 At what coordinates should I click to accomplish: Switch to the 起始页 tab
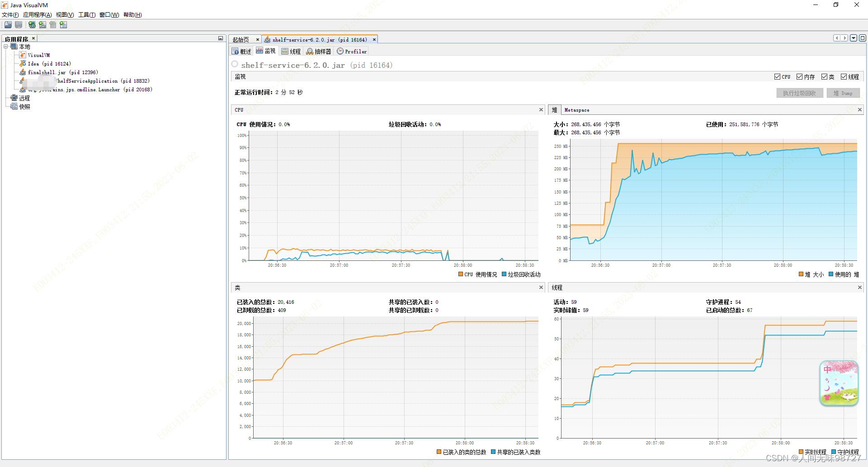pos(241,40)
